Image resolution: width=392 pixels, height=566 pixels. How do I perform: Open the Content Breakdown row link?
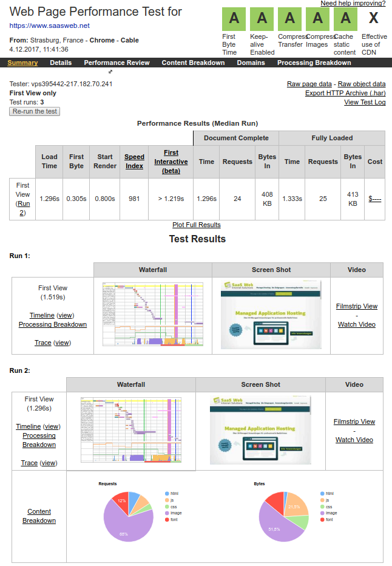39,516
